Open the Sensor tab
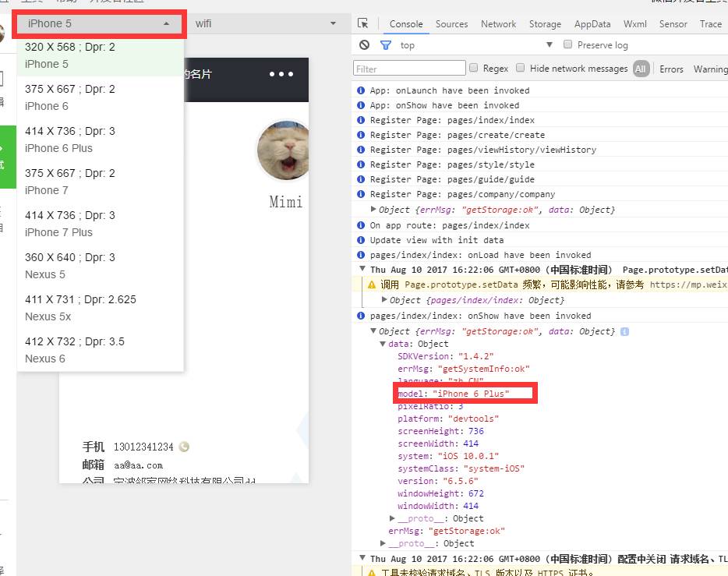The height and width of the screenshot is (576, 728). [x=673, y=24]
